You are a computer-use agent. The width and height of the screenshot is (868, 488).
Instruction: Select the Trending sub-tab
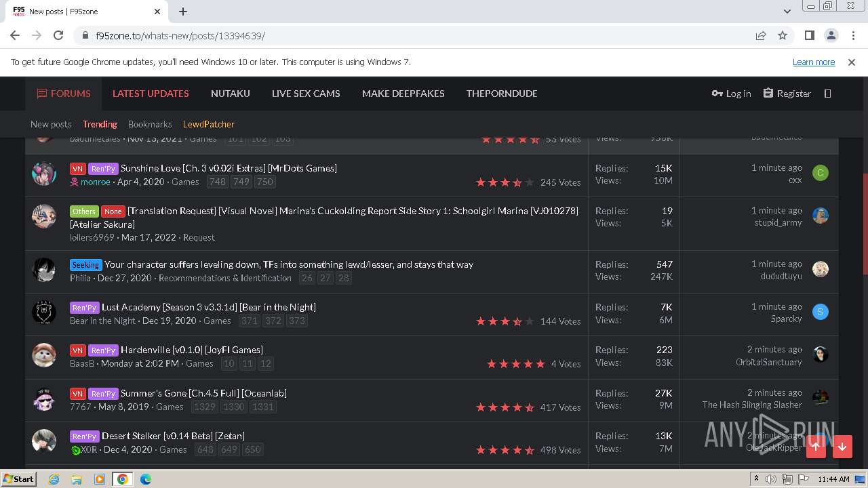point(100,124)
